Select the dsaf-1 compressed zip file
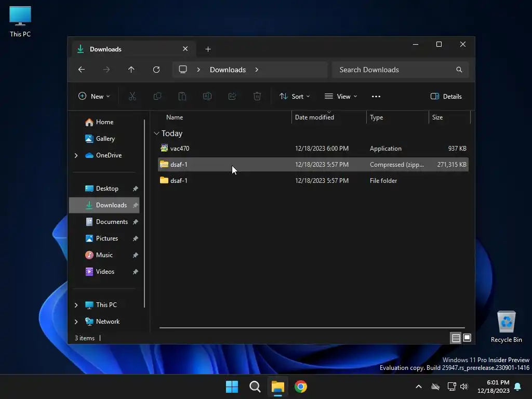This screenshot has height=399, width=532. (x=313, y=165)
